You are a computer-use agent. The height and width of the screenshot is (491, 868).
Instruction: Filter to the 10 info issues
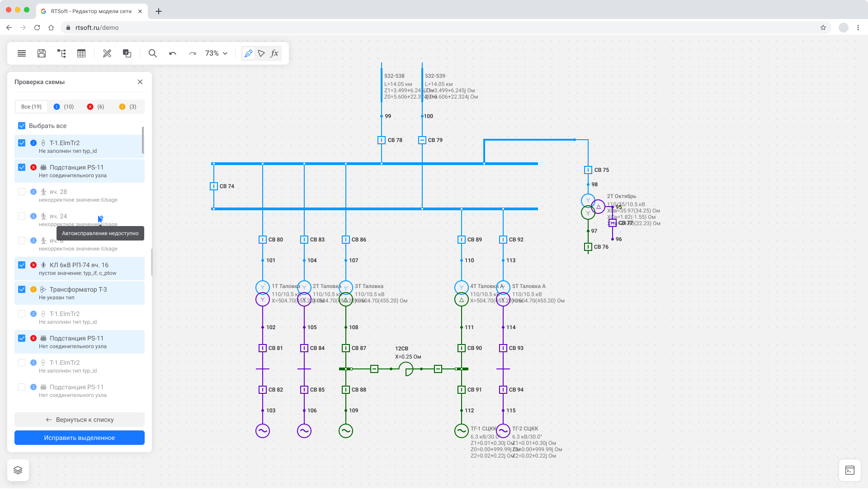click(64, 107)
